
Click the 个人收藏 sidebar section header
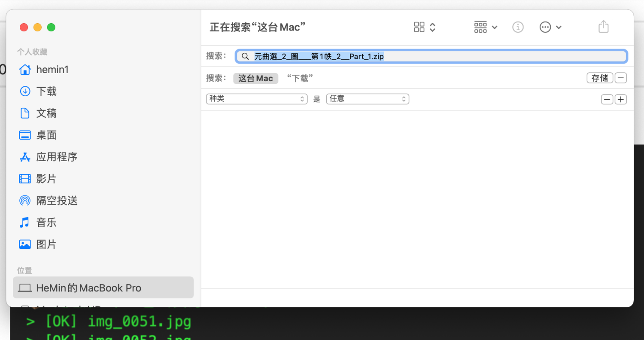pyautogui.click(x=32, y=52)
